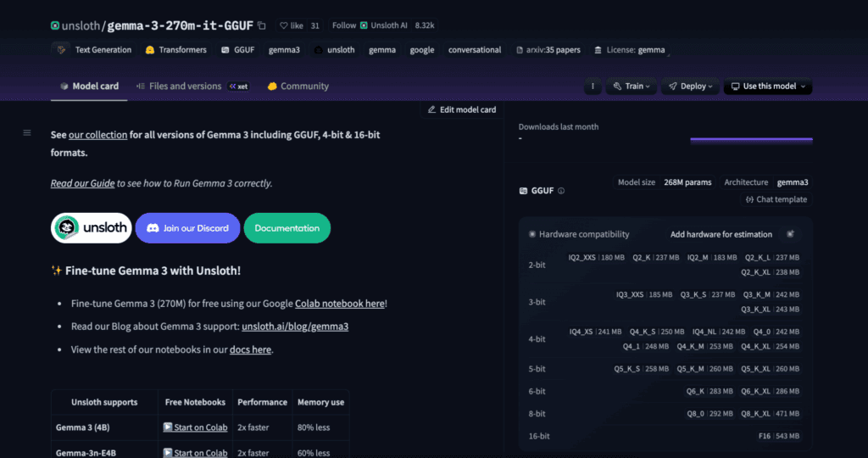Screen dimensions: 868x458
Task: Select the Q2_K_L 237 MB quantization
Action: [x=771, y=258]
